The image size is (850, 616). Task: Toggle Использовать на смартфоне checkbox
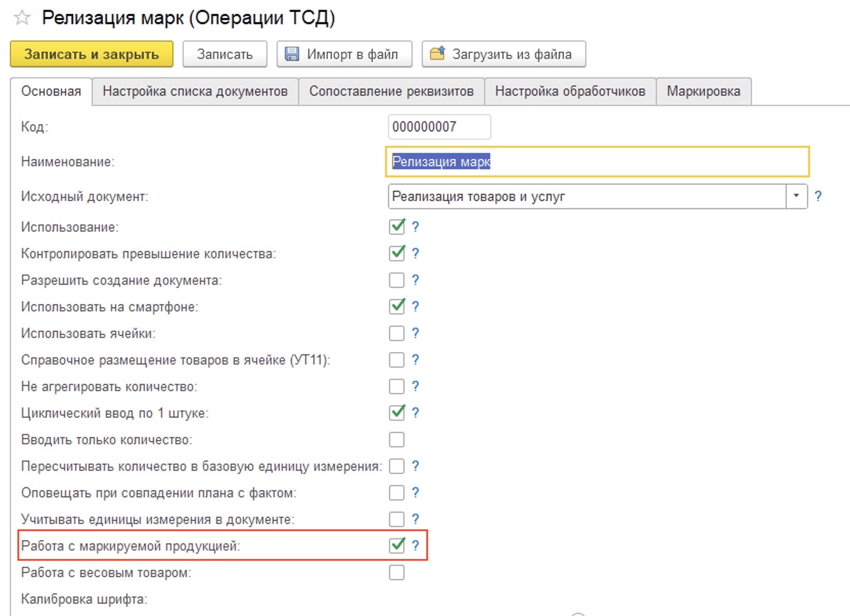(x=397, y=307)
